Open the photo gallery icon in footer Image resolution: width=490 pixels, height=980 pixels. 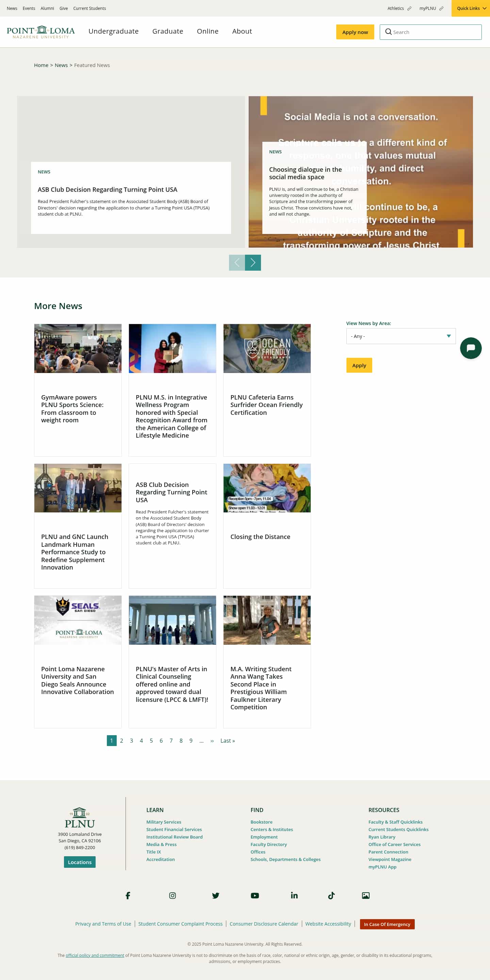365,896
